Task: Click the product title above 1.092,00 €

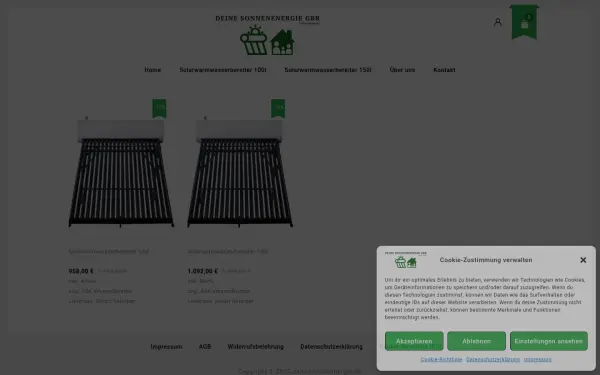Action: point(228,251)
